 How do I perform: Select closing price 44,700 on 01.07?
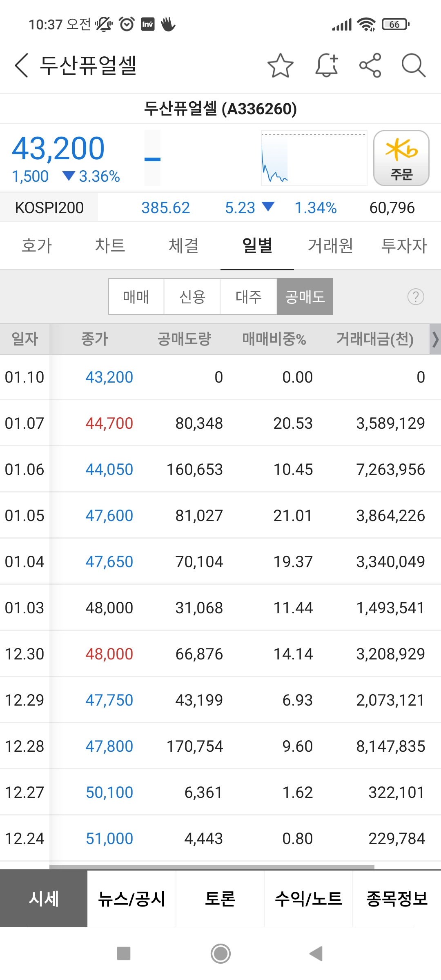(109, 423)
